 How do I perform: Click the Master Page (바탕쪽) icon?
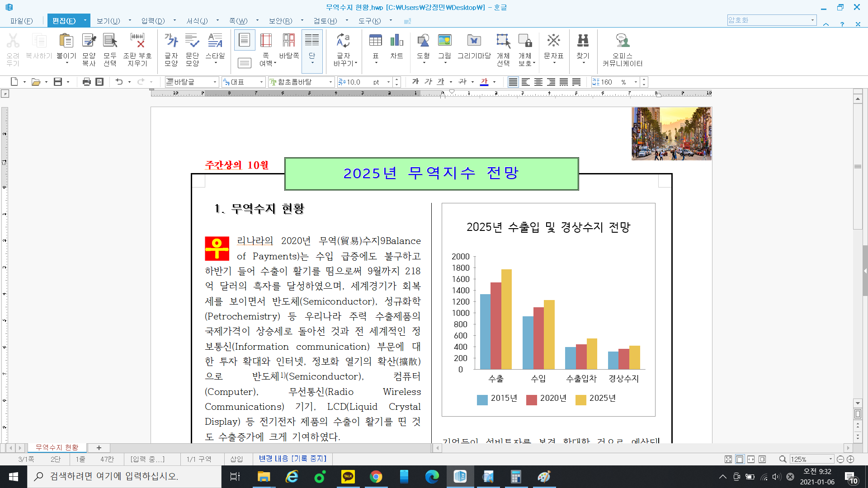289,41
